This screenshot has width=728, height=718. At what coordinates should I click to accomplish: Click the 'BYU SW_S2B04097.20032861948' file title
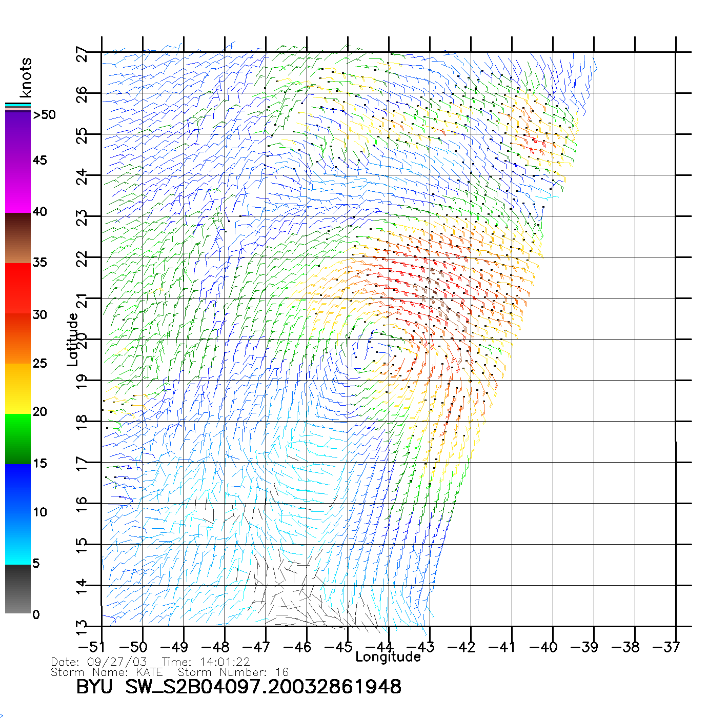coord(238,687)
